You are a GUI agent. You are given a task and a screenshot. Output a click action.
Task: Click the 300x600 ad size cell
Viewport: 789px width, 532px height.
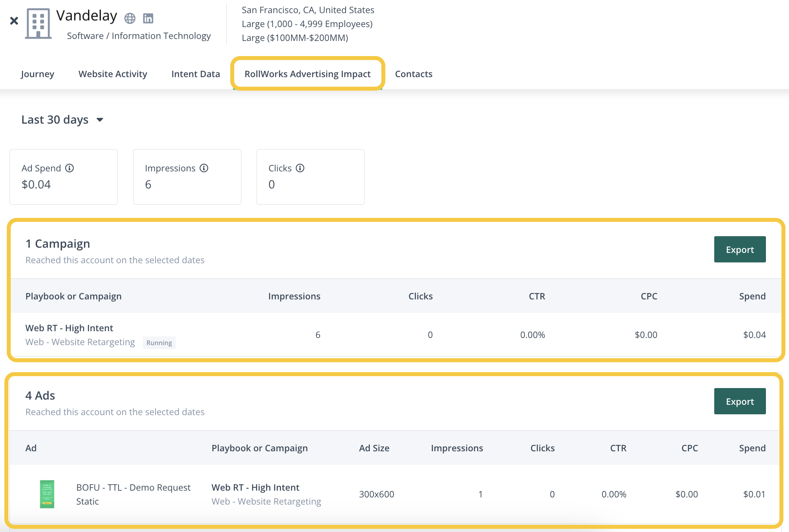pos(377,494)
